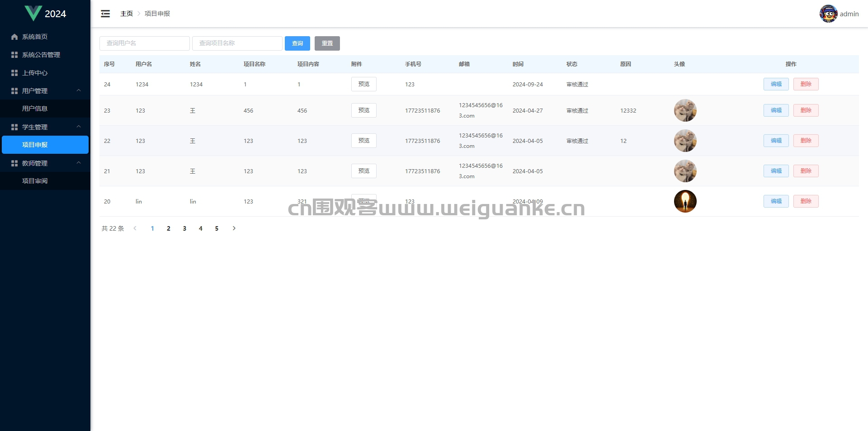Go to pagination page 3
Viewport: 868px width, 431px height.
(x=184, y=228)
